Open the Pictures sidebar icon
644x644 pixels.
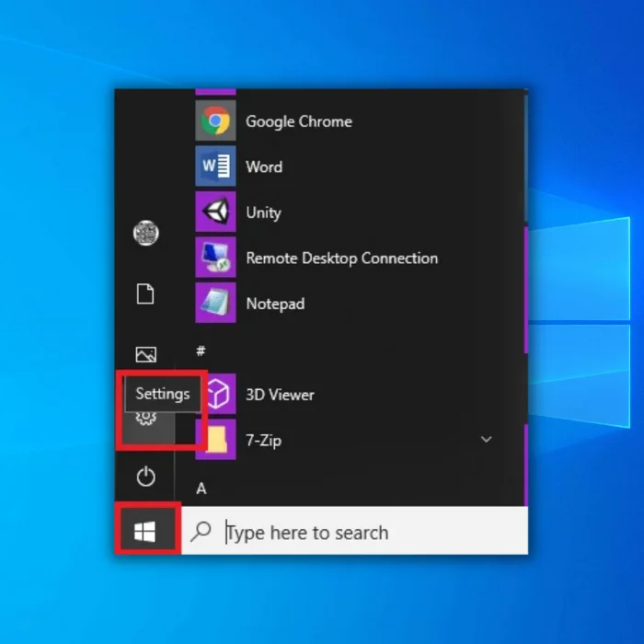pos(145,354)
